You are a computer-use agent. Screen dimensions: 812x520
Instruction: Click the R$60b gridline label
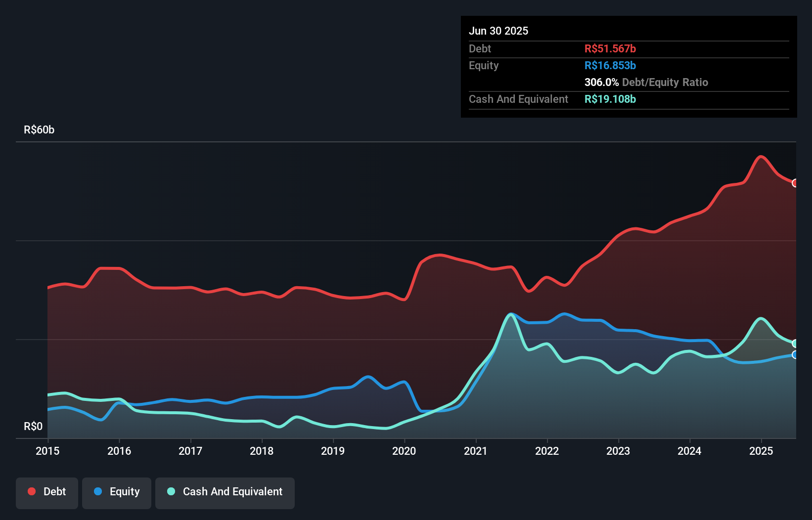coord(39,130)
